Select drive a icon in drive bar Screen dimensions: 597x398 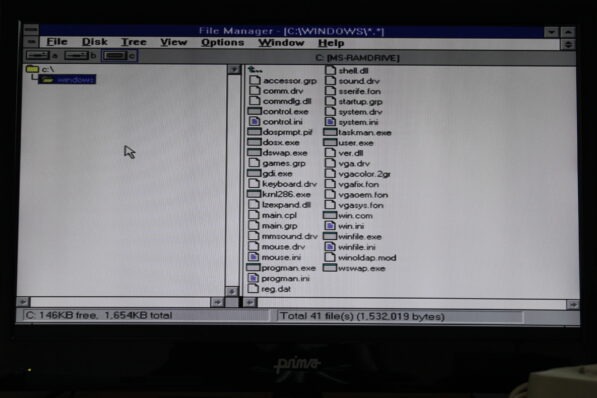click(38, 56)
